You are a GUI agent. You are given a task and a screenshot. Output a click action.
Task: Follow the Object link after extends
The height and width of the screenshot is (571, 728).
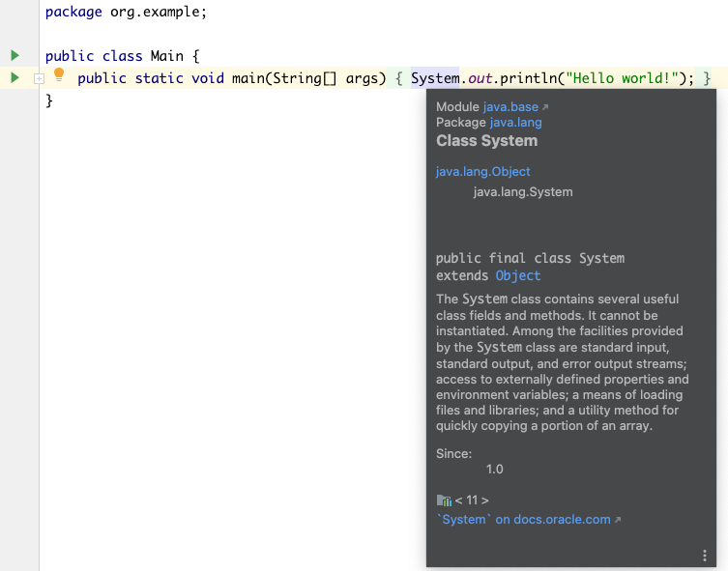pyautogui.click(x=518, y=275)
